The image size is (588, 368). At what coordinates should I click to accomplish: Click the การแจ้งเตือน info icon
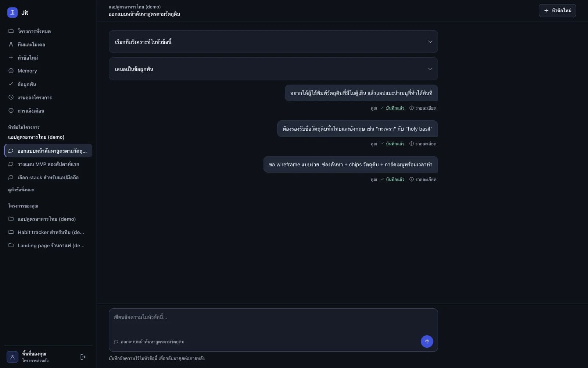click(11, 111)
